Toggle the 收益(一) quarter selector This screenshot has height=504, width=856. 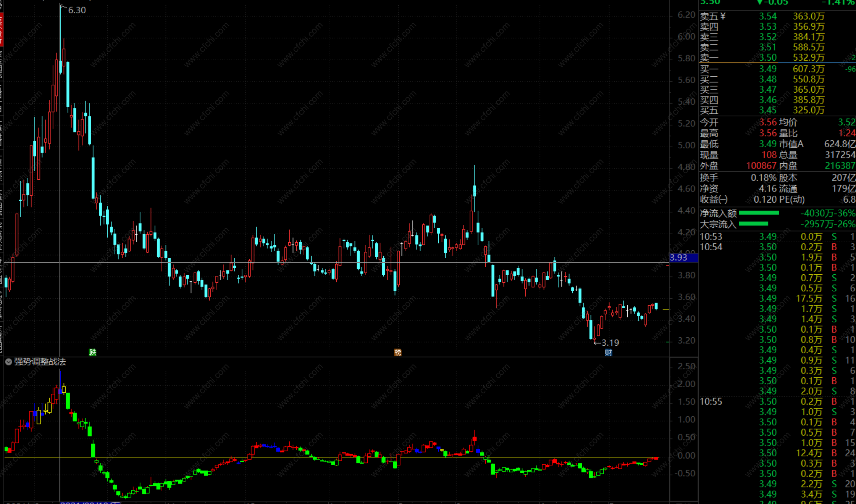coord(714,200)
